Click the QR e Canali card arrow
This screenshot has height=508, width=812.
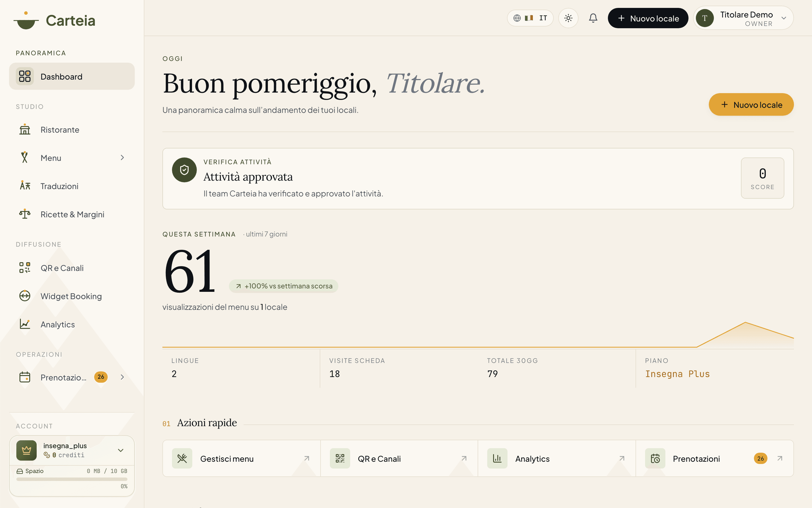[x=464, y=458]
